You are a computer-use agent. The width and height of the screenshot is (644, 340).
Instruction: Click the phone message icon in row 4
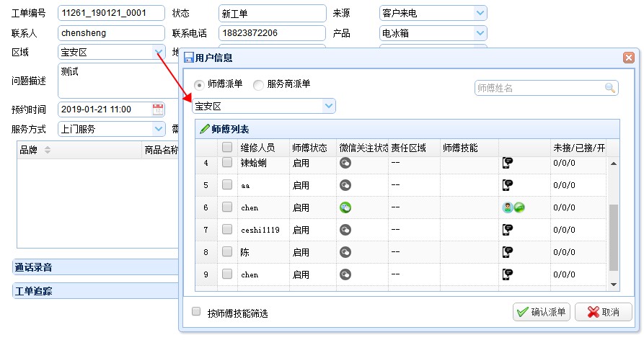(x=508, y=163)
